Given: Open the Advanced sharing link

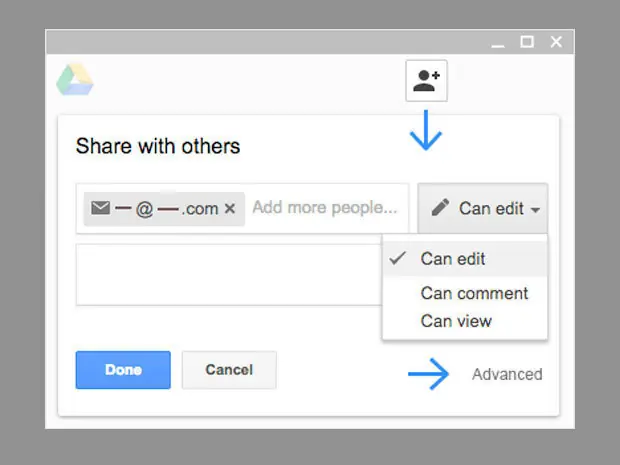Looking at the screenshot, I should coord(507,374).
